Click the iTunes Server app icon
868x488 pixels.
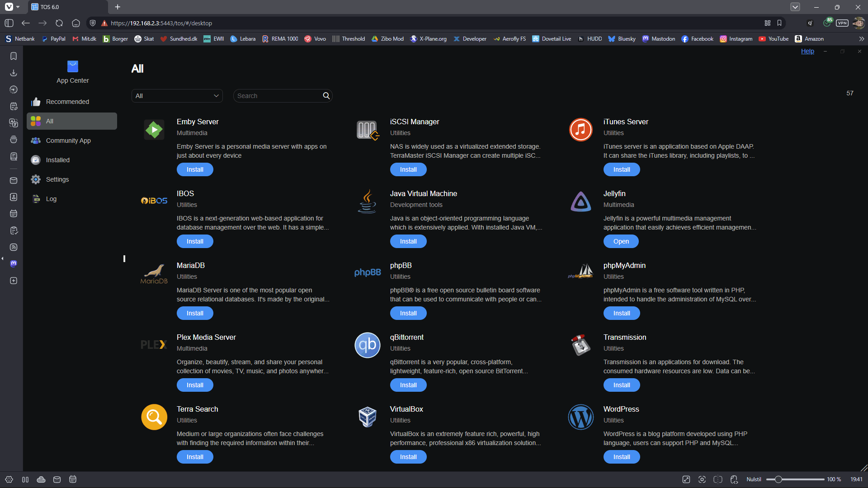(x=581, y=130)
